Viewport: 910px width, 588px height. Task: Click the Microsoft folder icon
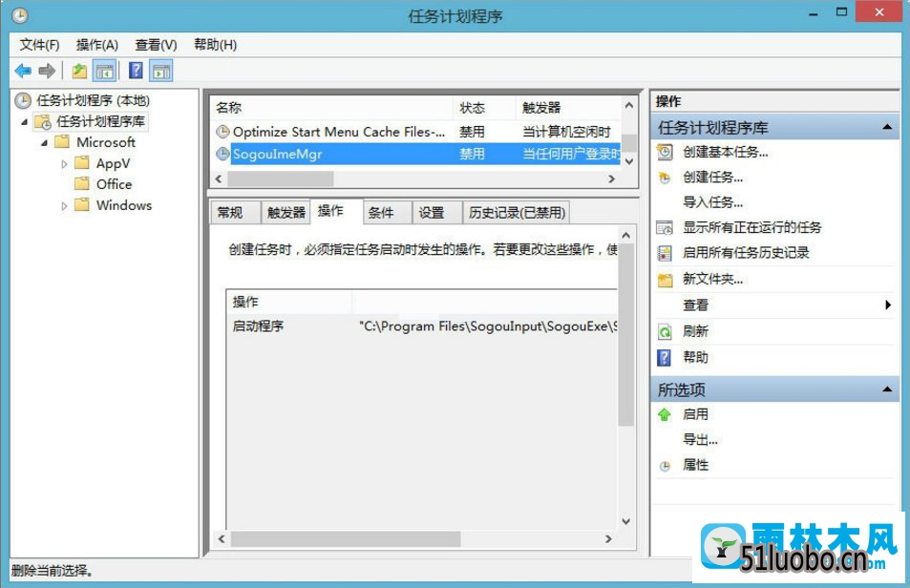[61, 142]
